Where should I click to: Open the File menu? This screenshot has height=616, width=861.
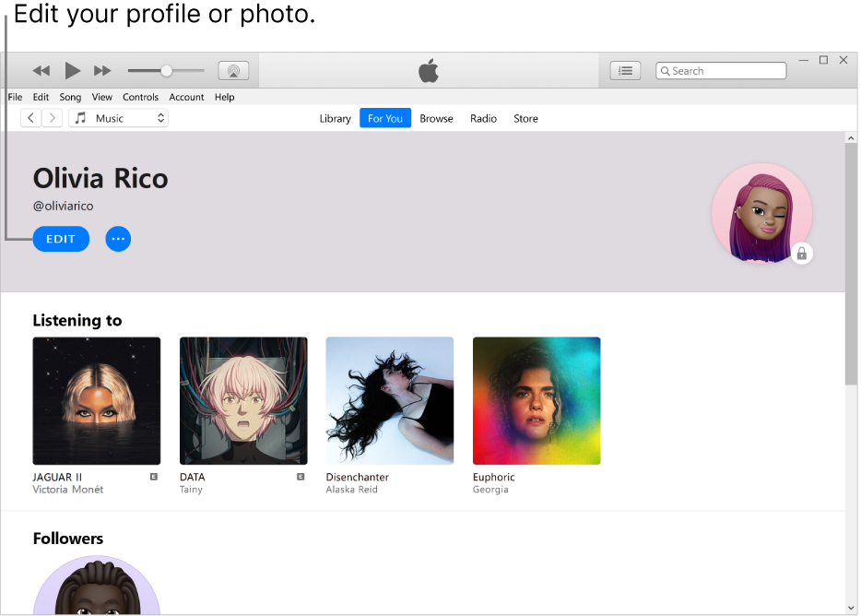pyautogui.click(x=16, y=97)
